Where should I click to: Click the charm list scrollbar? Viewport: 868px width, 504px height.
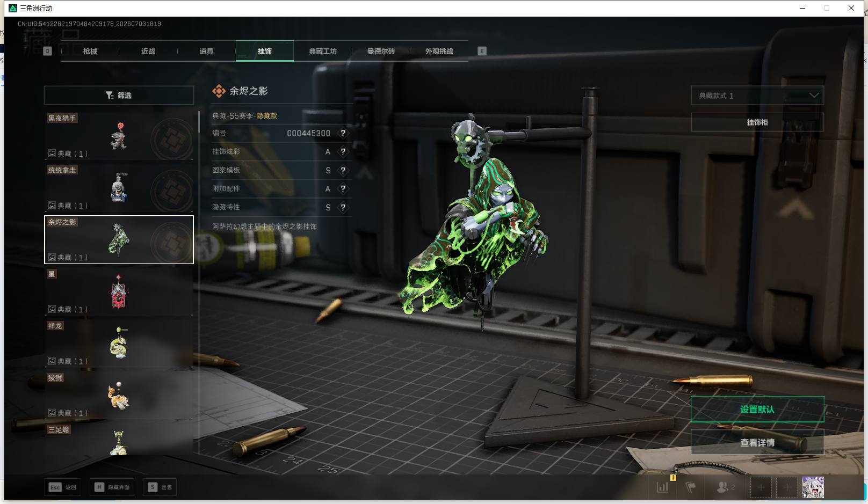click(x=199, y=122)
